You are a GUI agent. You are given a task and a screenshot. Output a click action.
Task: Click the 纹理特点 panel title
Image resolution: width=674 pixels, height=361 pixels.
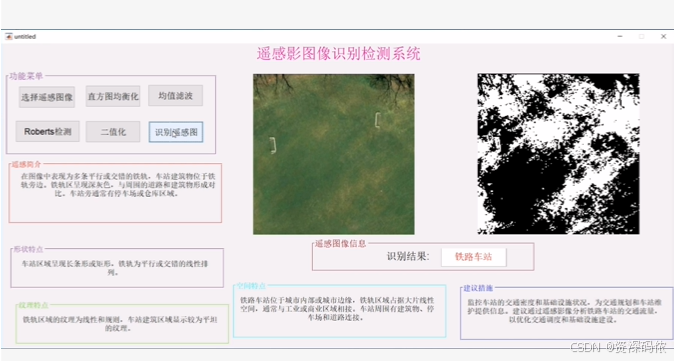(x=34, y=305)
